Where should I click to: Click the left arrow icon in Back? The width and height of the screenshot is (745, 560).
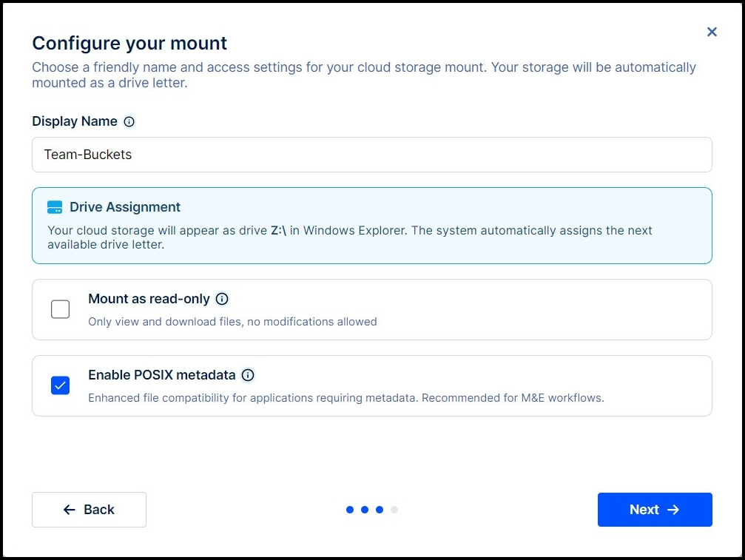point(70,510)
